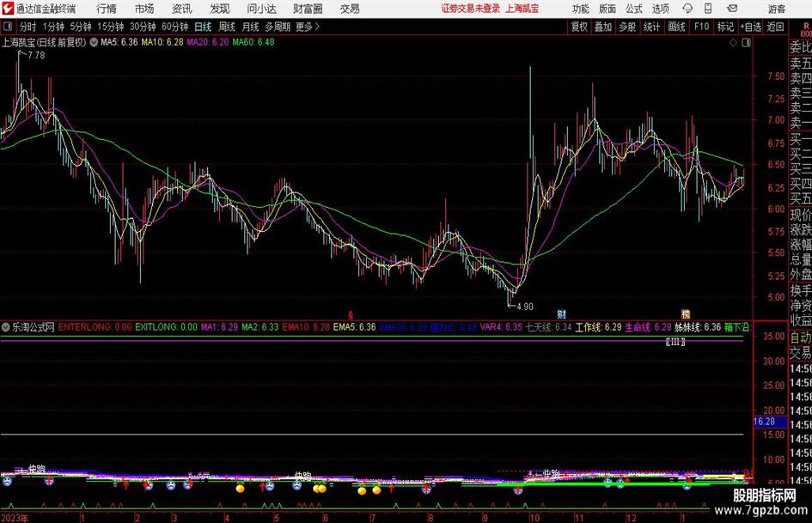
Task: Toggle the left sidebar panel icon
Action: coord(7,27)
